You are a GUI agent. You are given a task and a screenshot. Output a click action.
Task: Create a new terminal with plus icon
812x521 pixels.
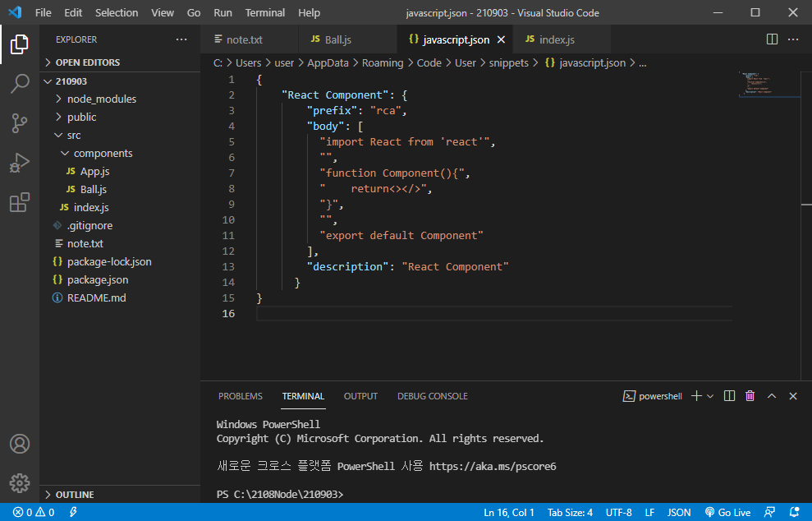click(696, 396)
